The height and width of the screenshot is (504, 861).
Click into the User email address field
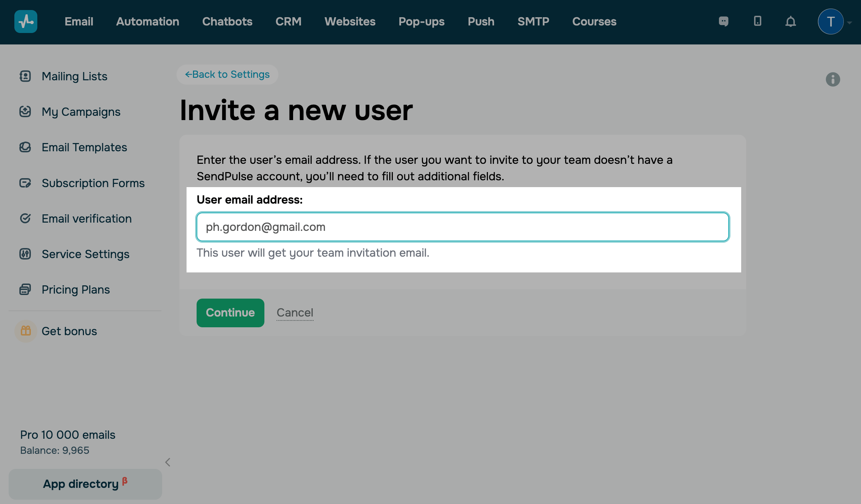point(462,227)
